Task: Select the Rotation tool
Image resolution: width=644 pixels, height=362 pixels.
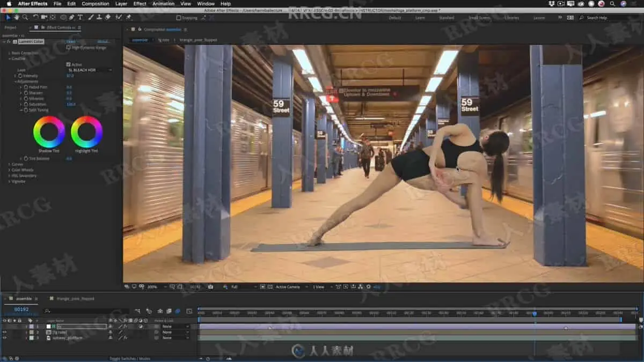Action: point(35,18)
